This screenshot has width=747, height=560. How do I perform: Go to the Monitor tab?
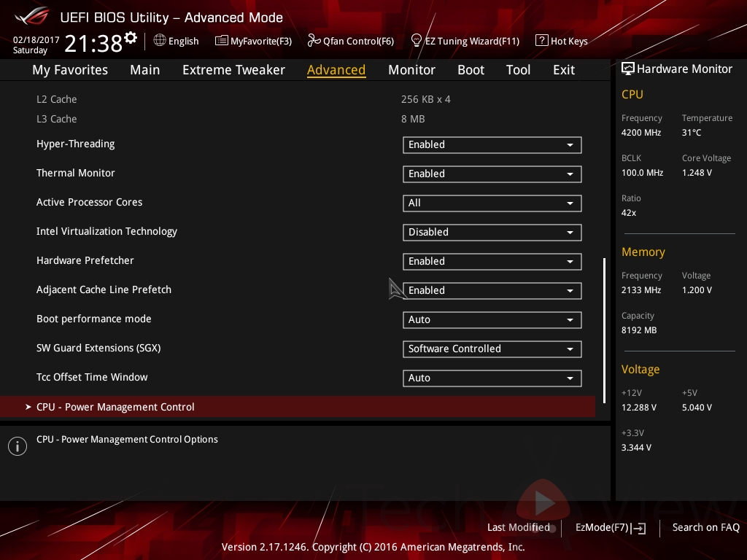tap(411, 70)
